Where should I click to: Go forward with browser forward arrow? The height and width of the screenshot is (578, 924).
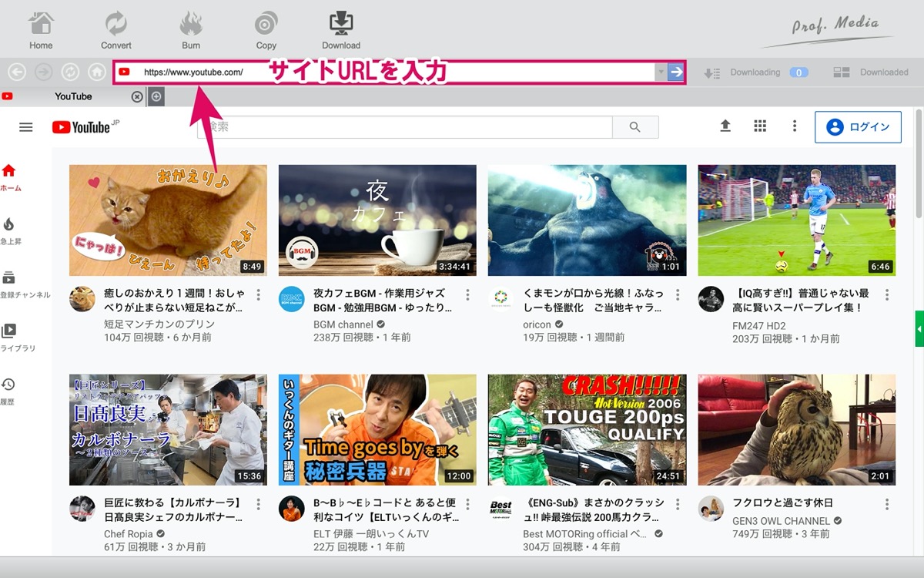(44, 72)
